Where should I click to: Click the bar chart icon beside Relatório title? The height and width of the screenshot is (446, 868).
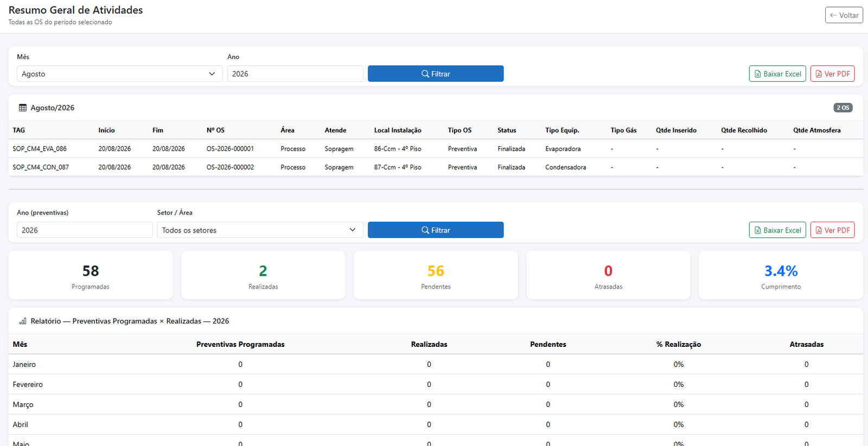click(23, 321)
